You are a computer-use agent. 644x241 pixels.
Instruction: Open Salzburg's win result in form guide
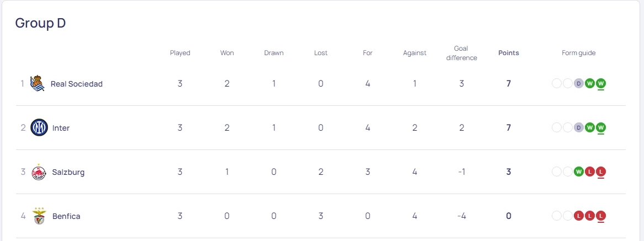click(x=578, y=172)
